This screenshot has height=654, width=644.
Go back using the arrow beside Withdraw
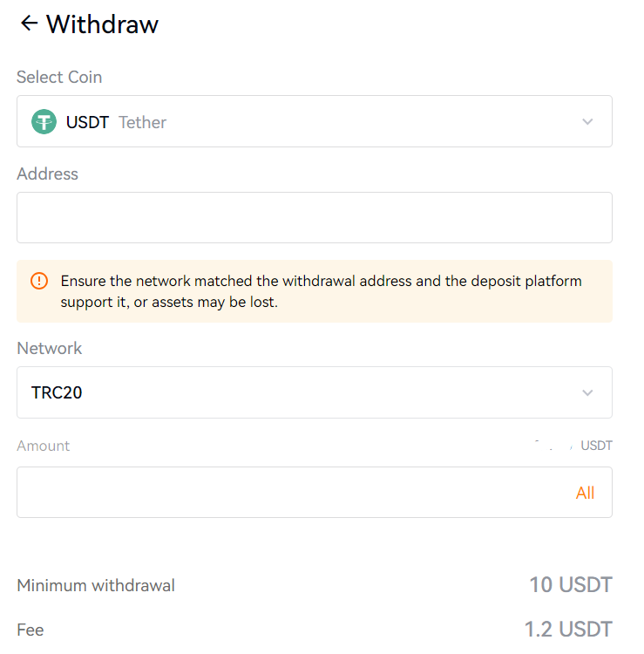[x=29, y=24]
